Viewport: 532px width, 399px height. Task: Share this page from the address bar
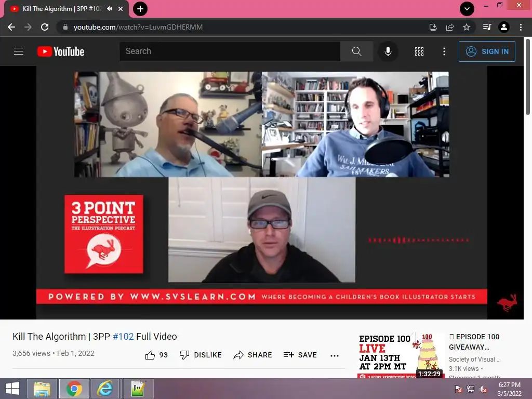pos(450,27)
